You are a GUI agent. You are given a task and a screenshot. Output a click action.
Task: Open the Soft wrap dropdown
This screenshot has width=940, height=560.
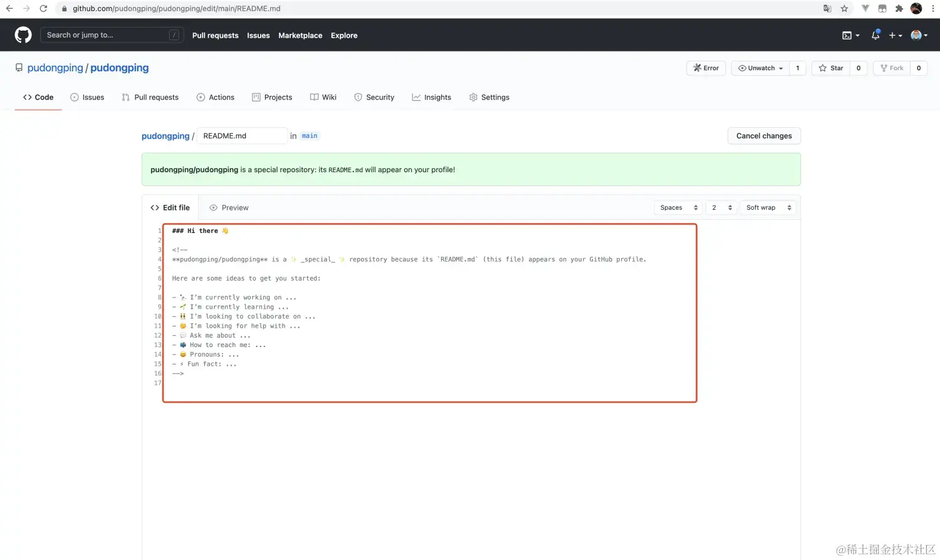(x=767, y=207)
